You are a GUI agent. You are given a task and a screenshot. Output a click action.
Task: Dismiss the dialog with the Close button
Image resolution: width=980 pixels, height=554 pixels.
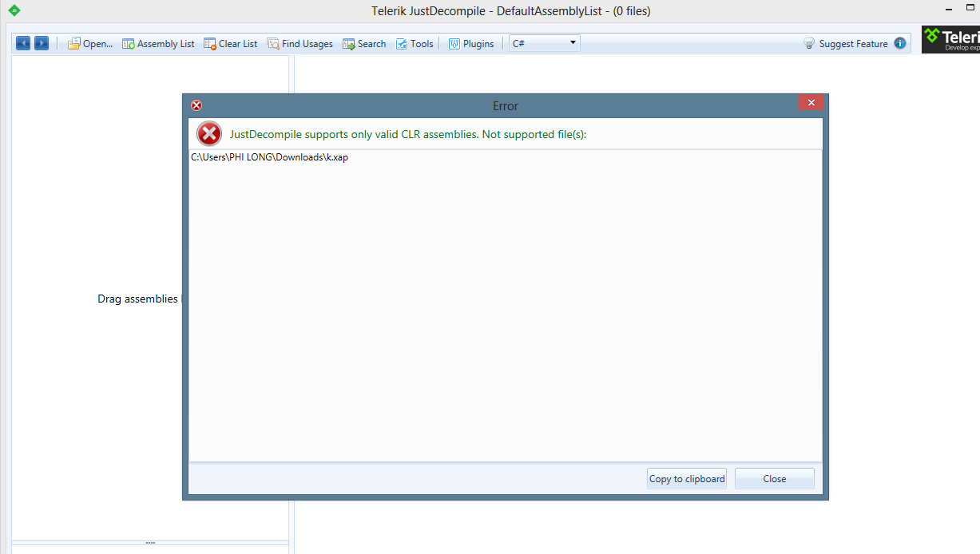click(x=775, y=479)
